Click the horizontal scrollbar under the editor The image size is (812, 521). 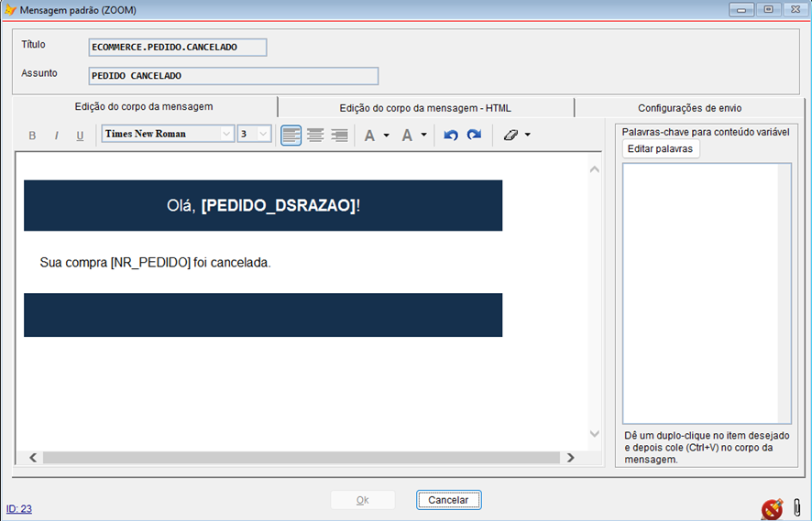301,458
